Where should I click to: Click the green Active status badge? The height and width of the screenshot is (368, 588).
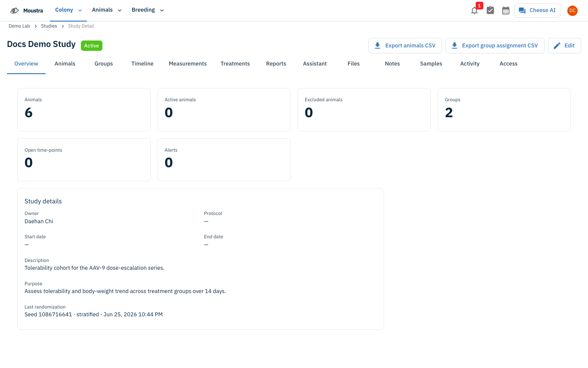92,46
